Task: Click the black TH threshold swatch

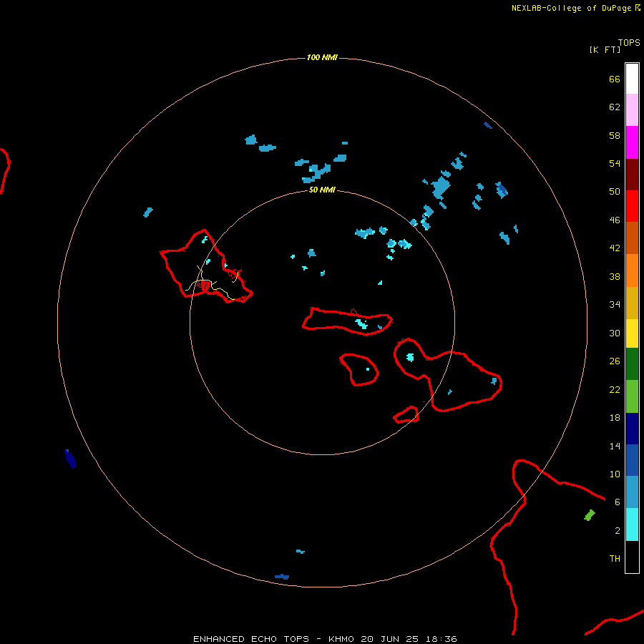Action: pyautogui.click(x=632, y=557)
